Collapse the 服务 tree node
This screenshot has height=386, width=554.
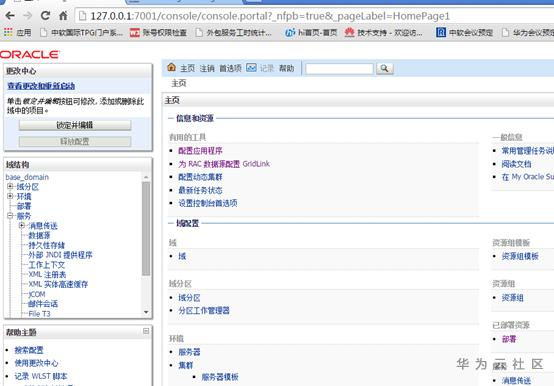[10, 215]
